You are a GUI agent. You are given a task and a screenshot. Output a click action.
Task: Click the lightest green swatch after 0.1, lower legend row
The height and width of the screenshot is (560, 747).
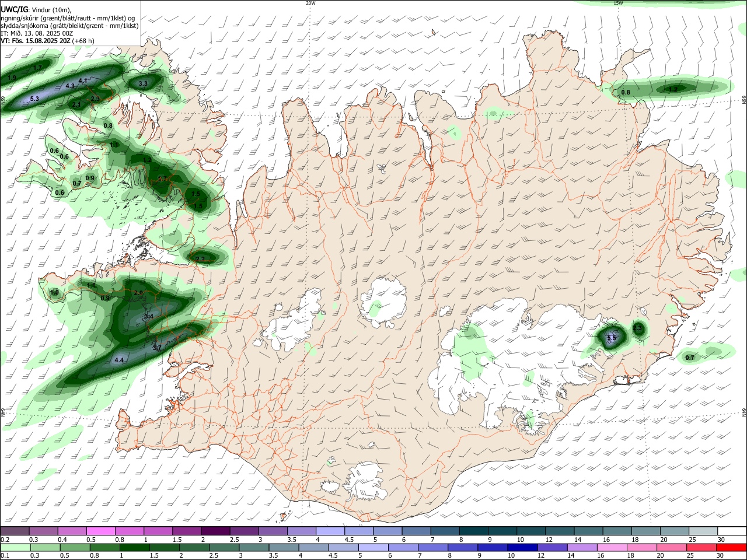(15, 547)
